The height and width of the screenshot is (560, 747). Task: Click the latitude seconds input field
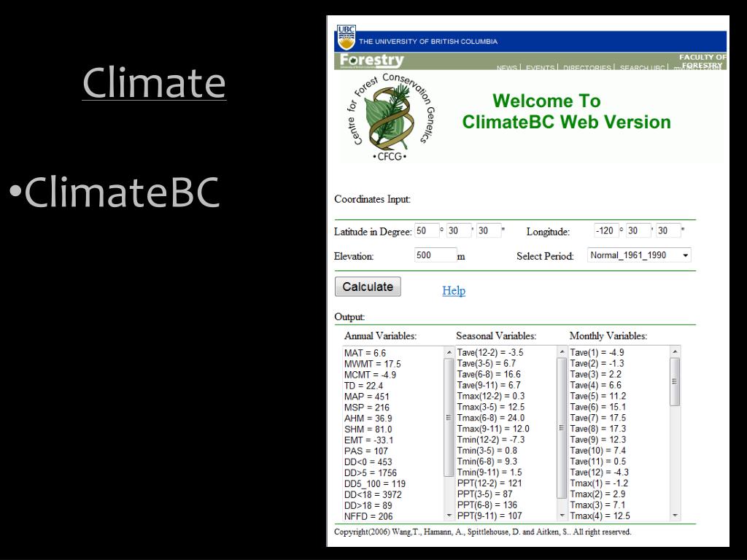click(489, 230)
